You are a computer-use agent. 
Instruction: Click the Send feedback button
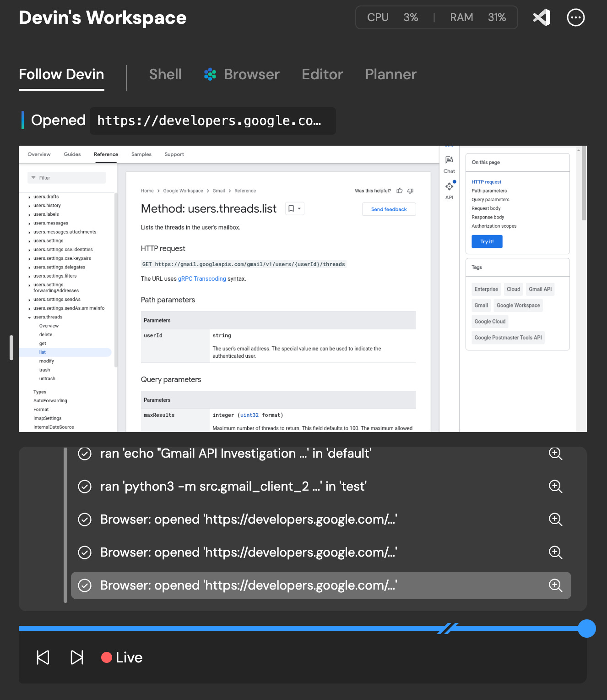[x=389, y=209]
